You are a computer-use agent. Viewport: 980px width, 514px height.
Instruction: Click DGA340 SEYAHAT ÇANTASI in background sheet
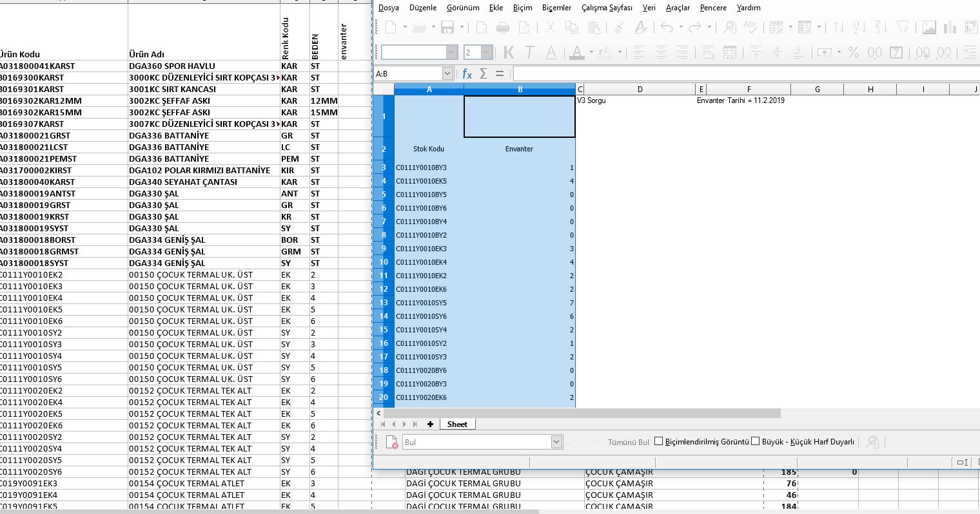point(183,182)
